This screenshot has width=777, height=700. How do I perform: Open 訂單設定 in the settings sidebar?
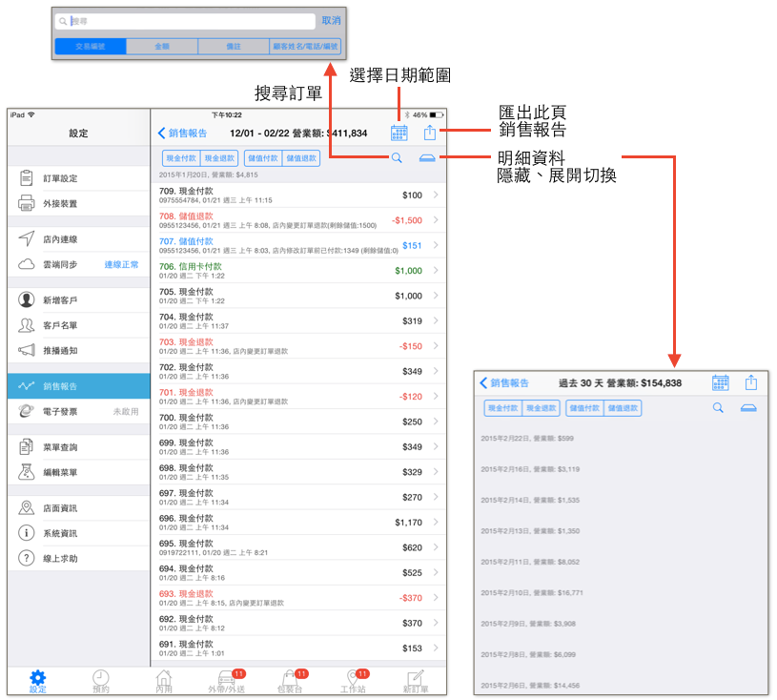79,178
